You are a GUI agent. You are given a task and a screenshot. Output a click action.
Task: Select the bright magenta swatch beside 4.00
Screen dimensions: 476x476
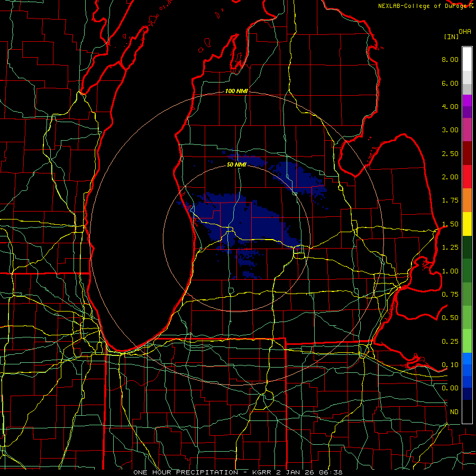point(467,101)
